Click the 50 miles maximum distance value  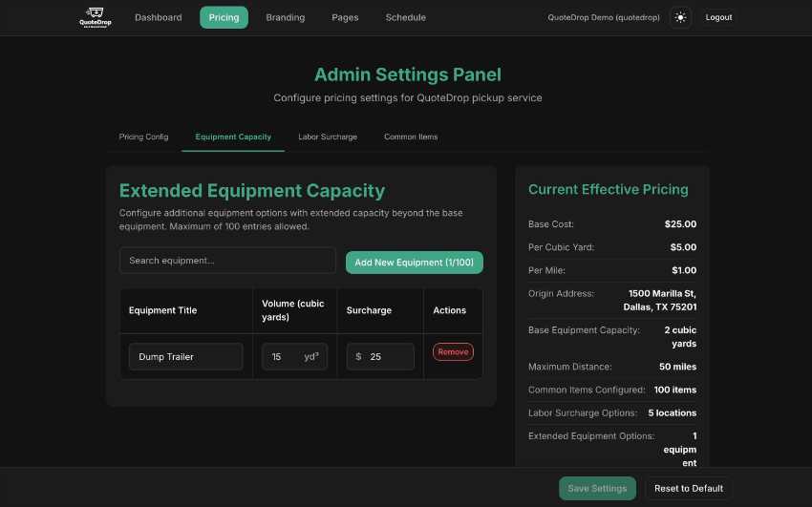click(678, 367)
